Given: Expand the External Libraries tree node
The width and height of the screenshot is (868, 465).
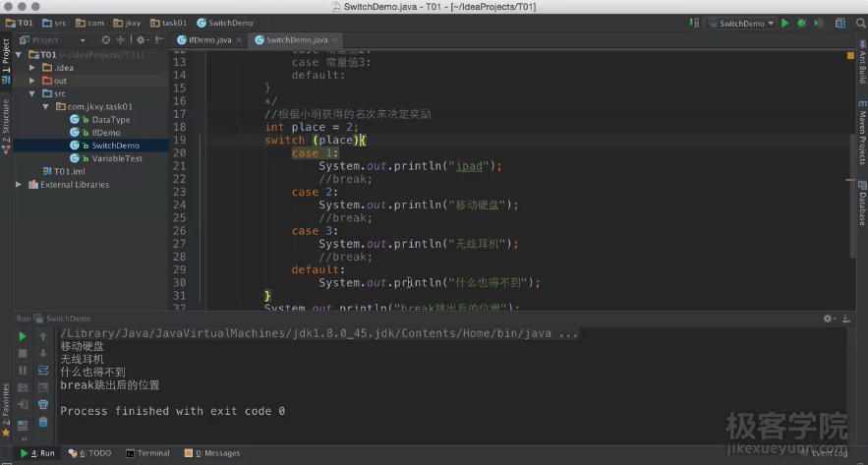Looking at the screenshot, I should (19, 185).
